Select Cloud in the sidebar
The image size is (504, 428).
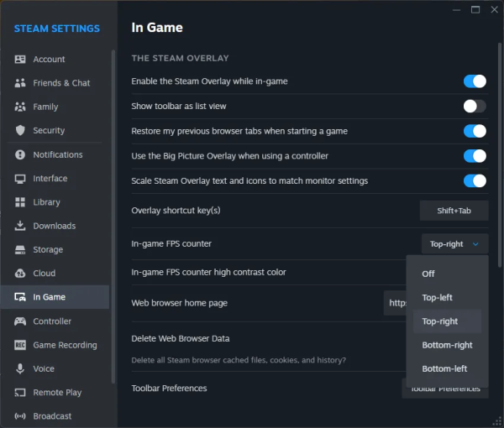tap(55, 274)
